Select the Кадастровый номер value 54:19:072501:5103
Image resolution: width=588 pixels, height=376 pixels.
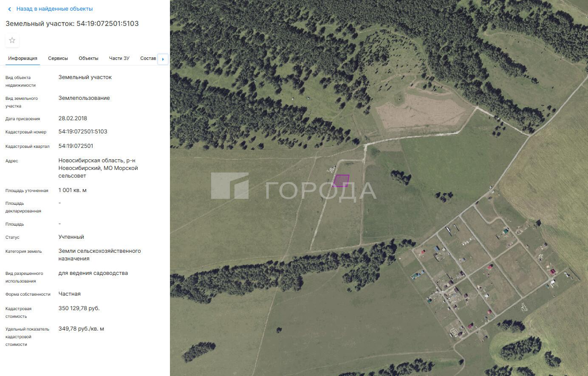point(83,132)
